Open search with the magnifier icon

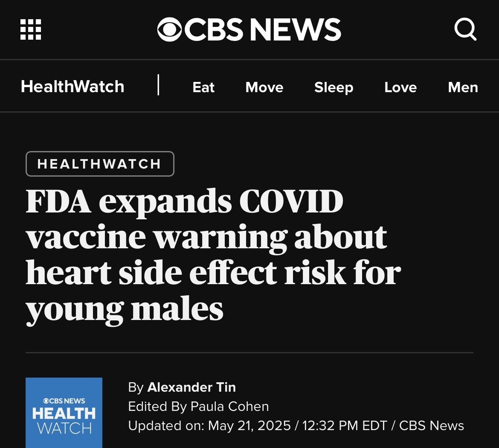tap(465, 29)
